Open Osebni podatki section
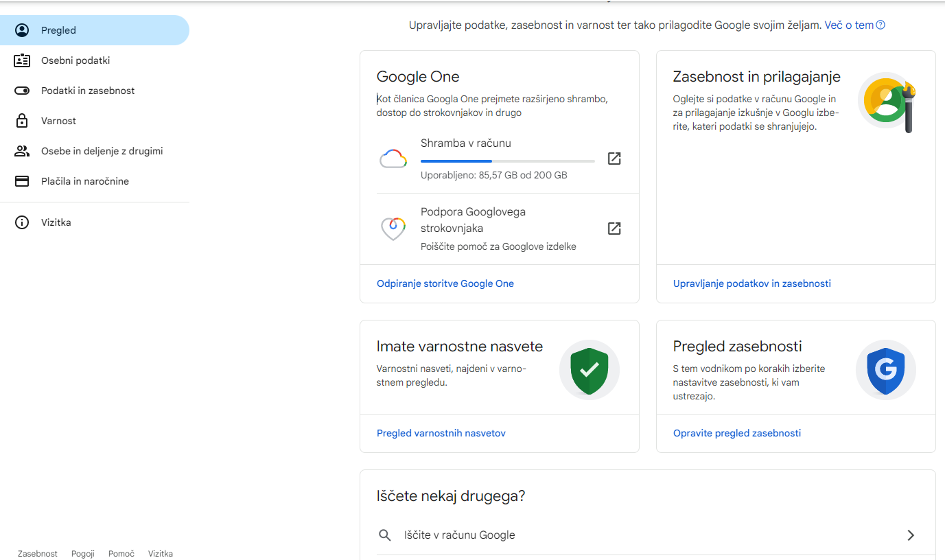 95,60
